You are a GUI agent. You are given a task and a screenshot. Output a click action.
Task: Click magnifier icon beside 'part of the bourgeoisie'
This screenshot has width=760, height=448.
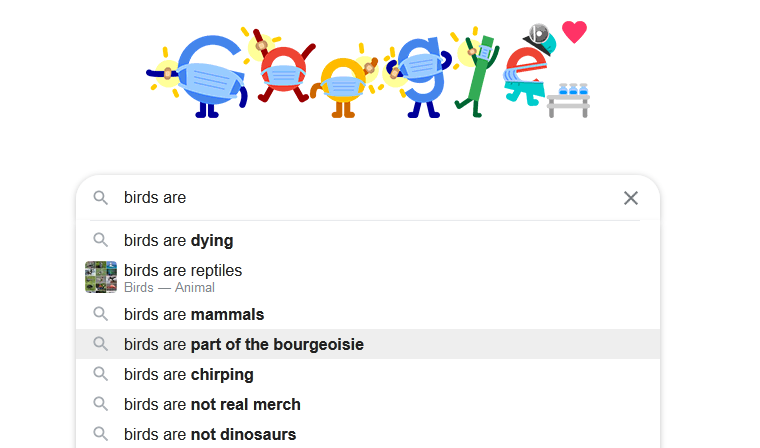(x=100, y=344)
